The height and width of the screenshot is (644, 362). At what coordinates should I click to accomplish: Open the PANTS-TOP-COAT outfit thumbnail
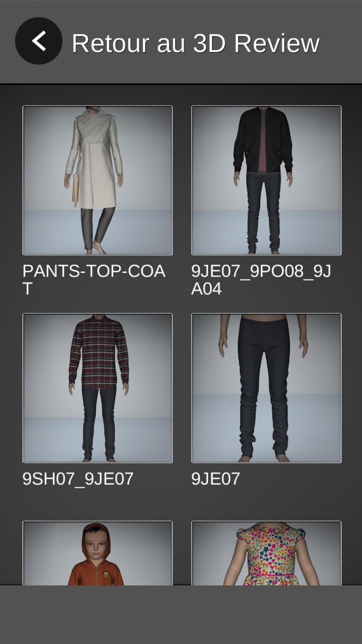(x=98, y=180)
